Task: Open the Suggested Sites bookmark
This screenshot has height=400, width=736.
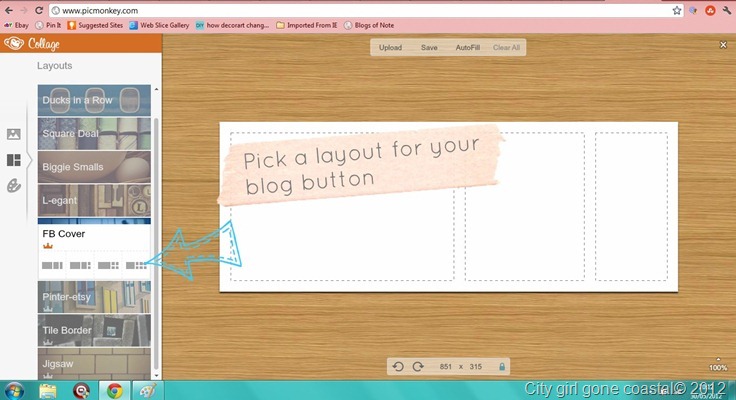Action: point(95,25)
